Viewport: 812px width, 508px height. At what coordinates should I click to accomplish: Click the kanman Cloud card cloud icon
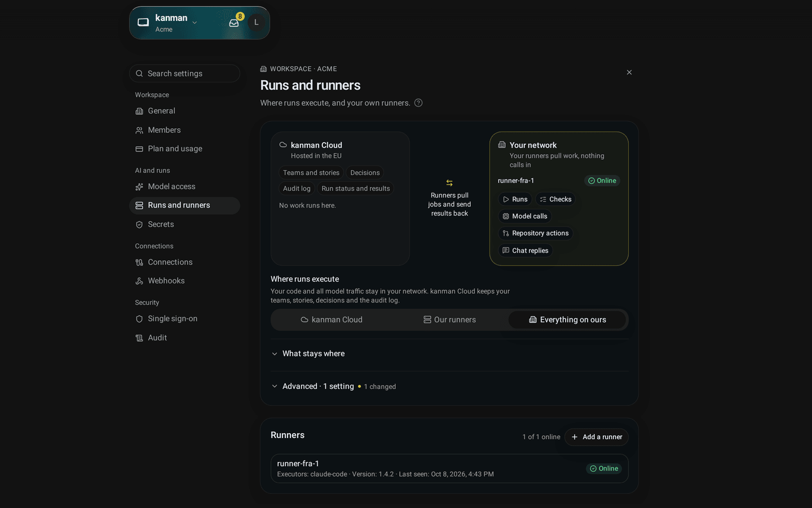tap(283, 145)
